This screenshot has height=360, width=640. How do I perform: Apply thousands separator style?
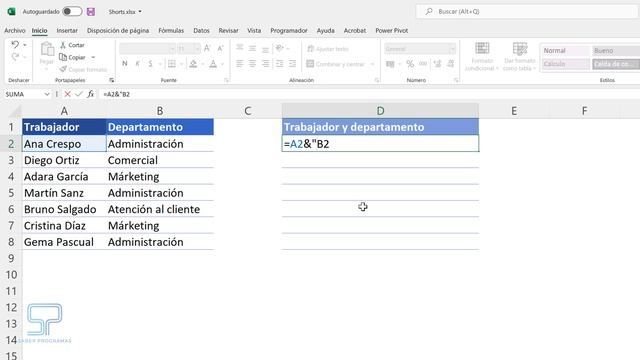pos(423,64)
